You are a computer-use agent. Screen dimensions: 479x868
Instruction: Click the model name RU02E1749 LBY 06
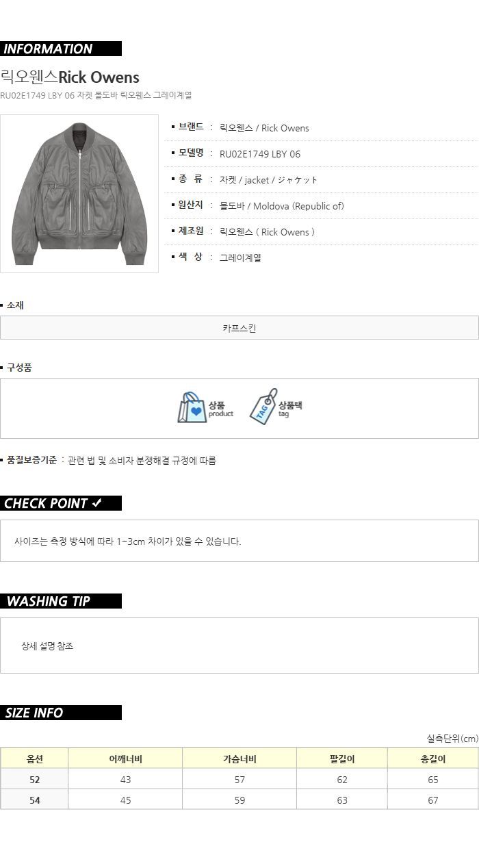(x=260, y=154)
